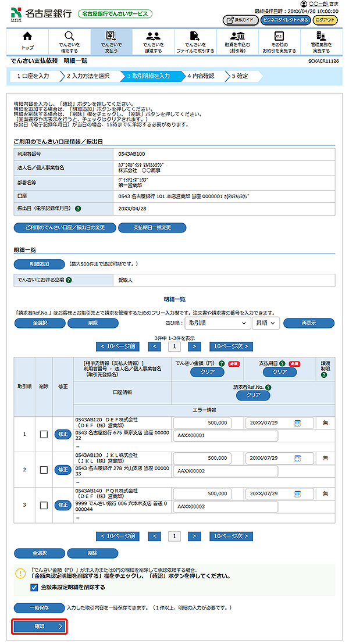Click help icon beside でんさいにおける立場
Screen dimensions: 349x644
point(69,280)
